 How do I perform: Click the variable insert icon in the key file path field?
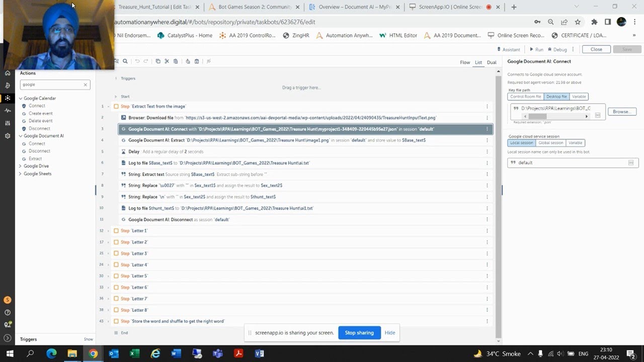click(x=598, y=115)
